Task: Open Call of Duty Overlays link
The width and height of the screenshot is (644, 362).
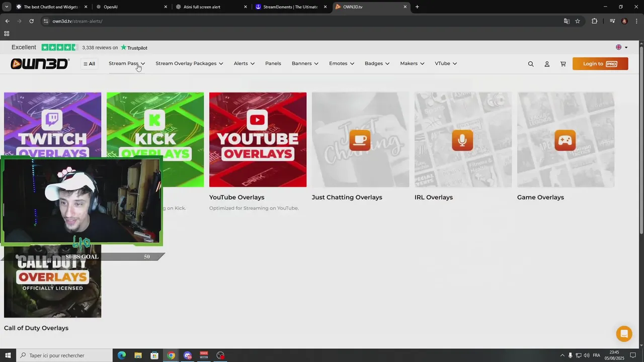Action: pyautogui.click(x=36, y=328)
